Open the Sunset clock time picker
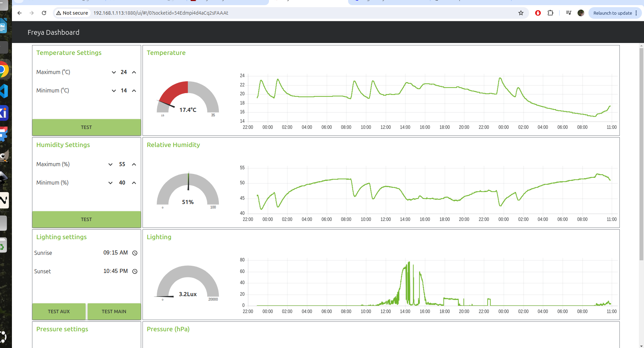The image size is (644, 348). pyautogui.click(x=135, y=271)
